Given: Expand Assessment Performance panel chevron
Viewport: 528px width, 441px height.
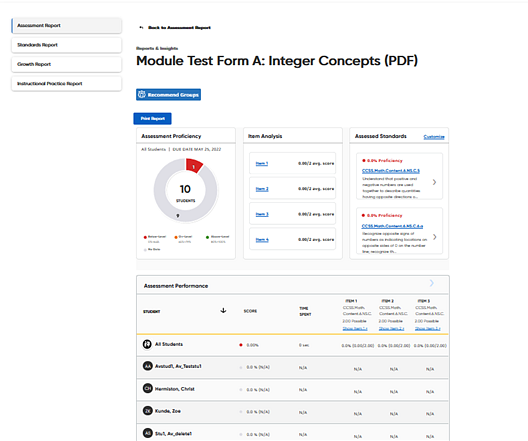Looking at the screenshot, I should (432, 283).
